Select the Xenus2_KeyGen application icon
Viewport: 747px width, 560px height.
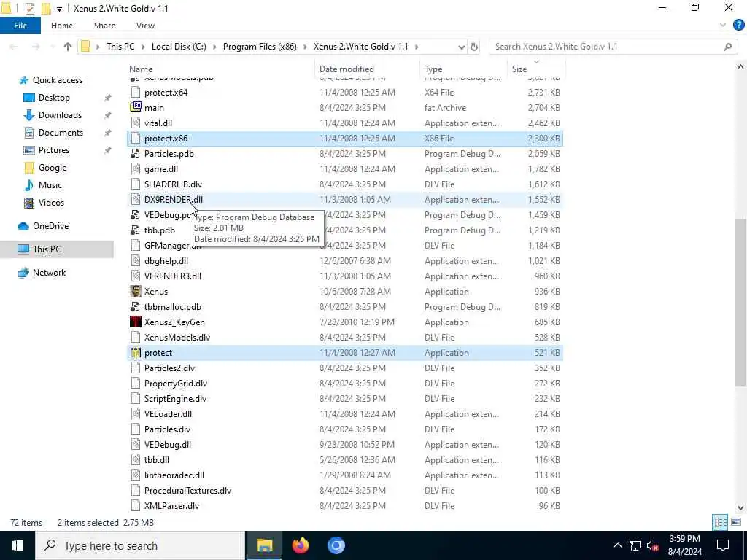tap(136, 322)
